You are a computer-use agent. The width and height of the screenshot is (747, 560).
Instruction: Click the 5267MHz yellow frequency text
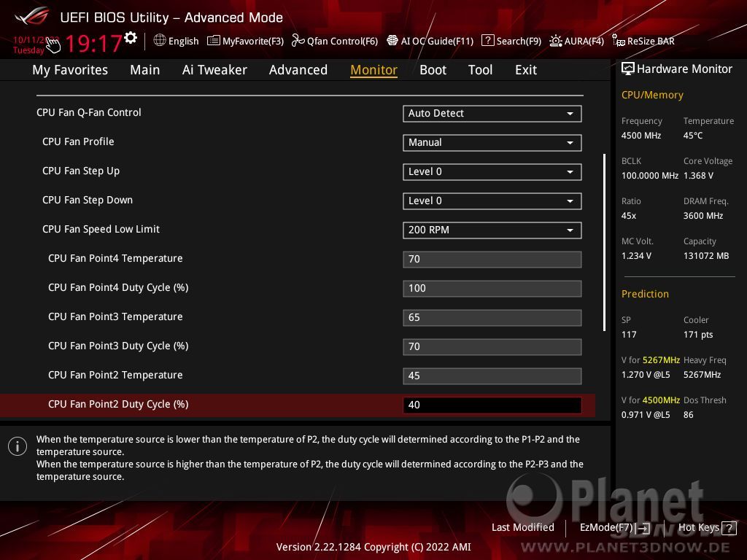pyautogui.click(x=661, y=360)
